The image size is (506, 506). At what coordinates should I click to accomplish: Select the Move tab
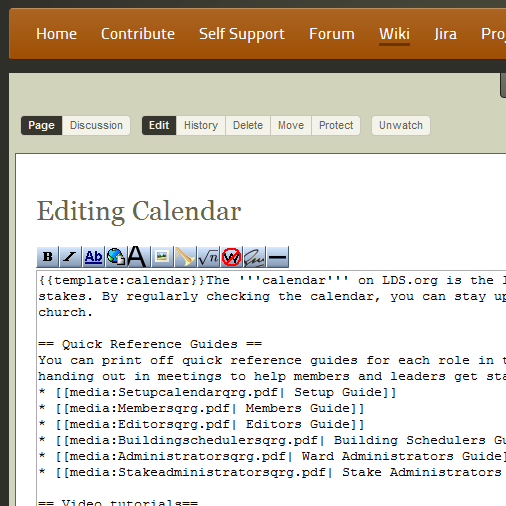click(291, 125)
